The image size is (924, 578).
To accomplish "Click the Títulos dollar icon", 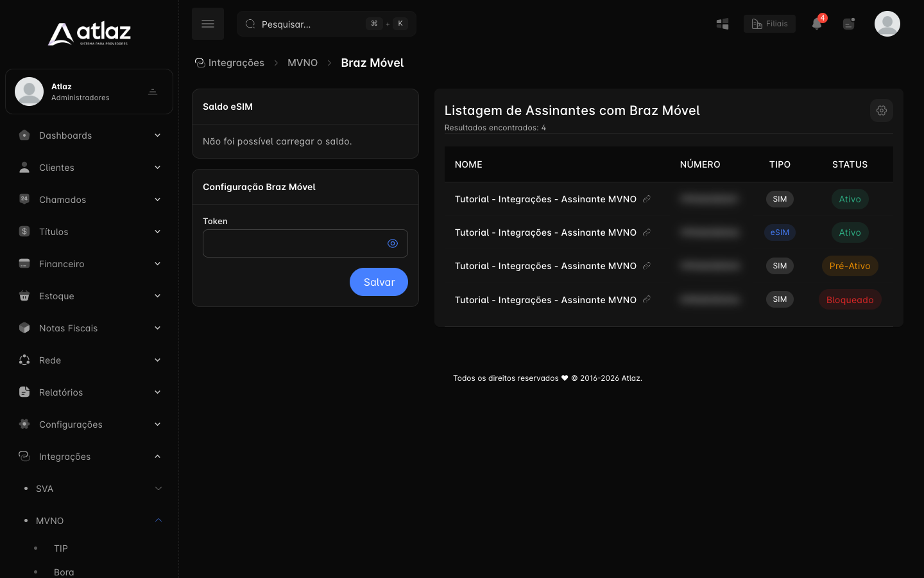I will click(24, 231).
